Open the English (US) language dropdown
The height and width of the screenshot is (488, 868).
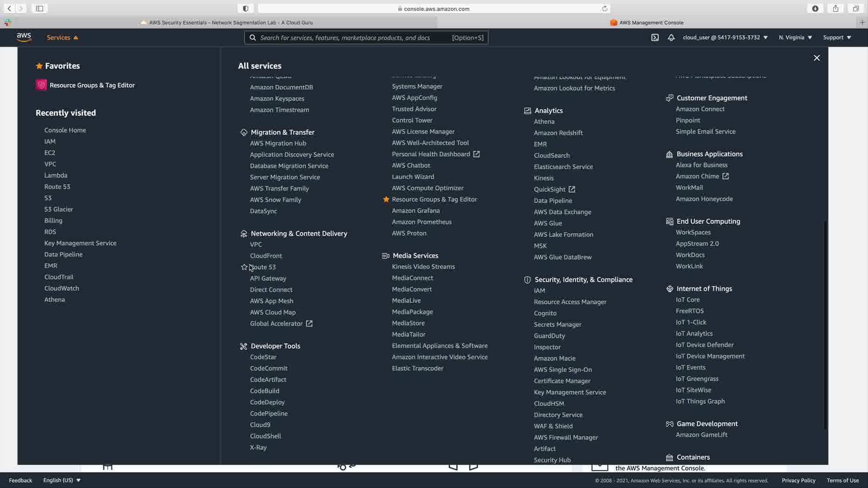[62, 480]
